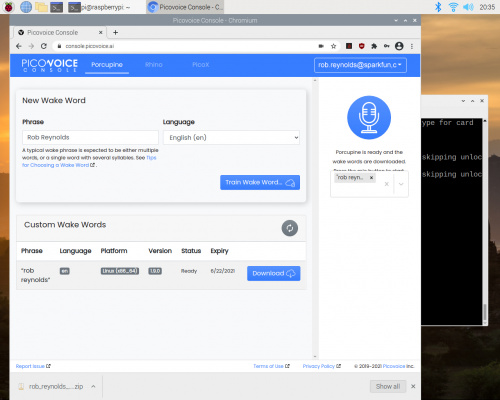The height and width of the screenshot is (400, 500).
Task: Start the Porcupine microphone button
Action: click(369, 117)
